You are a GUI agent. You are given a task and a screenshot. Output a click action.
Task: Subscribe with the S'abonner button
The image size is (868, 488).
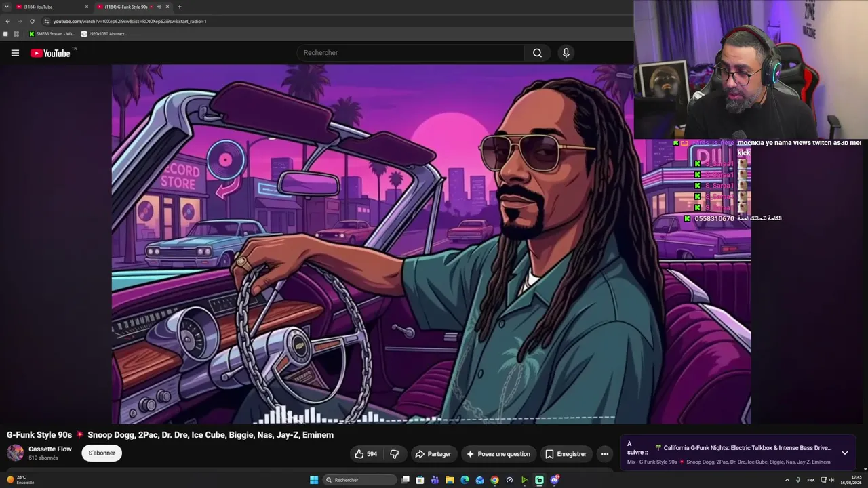pos(102,453)
